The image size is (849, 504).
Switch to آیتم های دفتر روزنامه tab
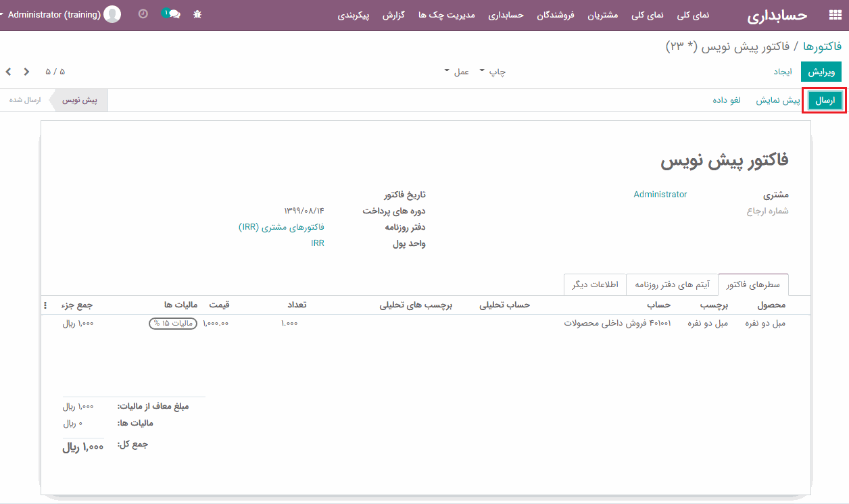click(x=671, y=285)
